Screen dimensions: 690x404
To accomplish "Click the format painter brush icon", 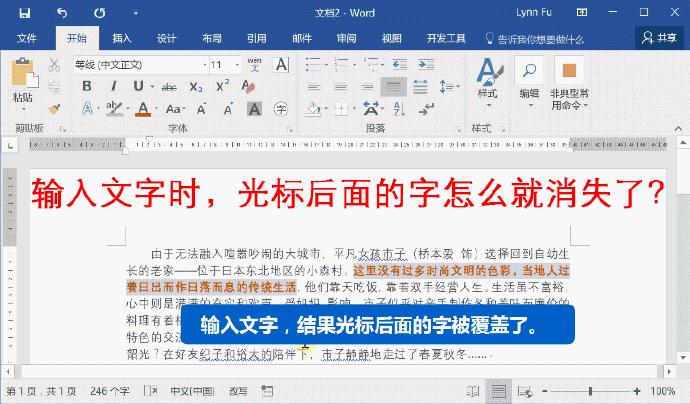I will (54, 109).
